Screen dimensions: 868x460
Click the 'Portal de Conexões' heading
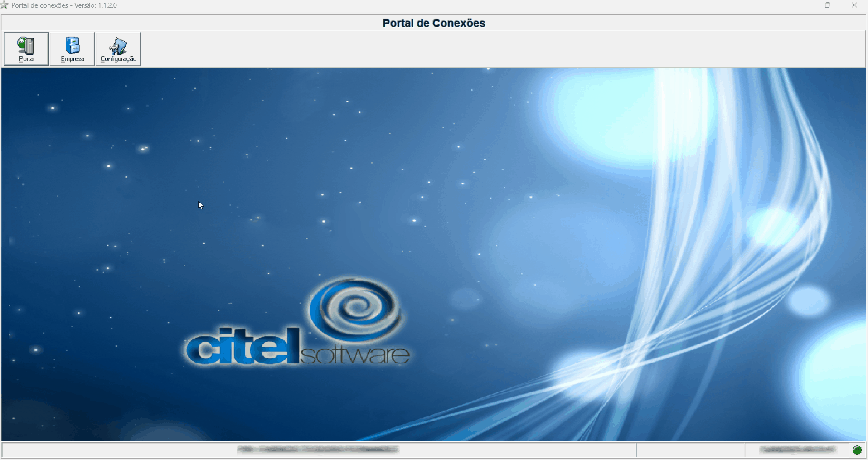[x=434, y=23]
